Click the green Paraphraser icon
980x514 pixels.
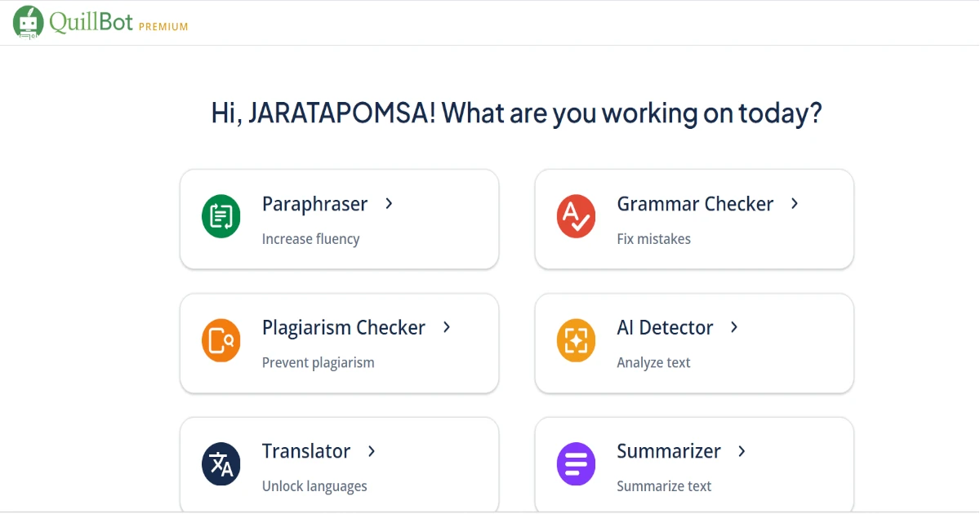221,216
